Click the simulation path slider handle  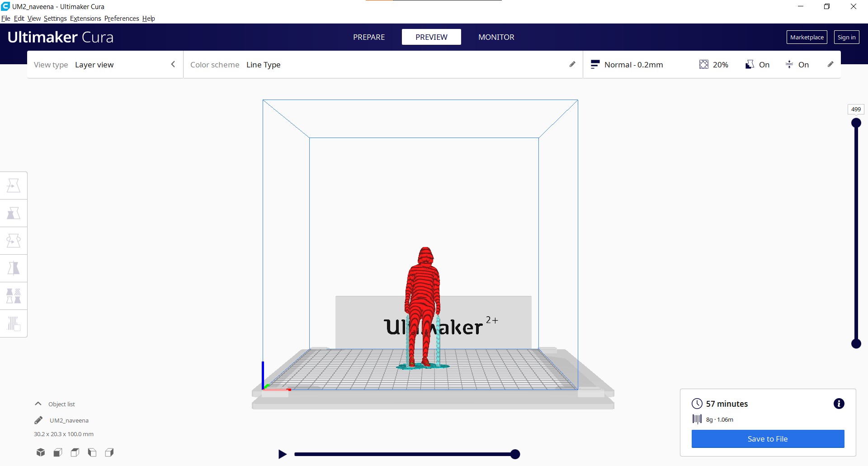[x=515, y=454]
